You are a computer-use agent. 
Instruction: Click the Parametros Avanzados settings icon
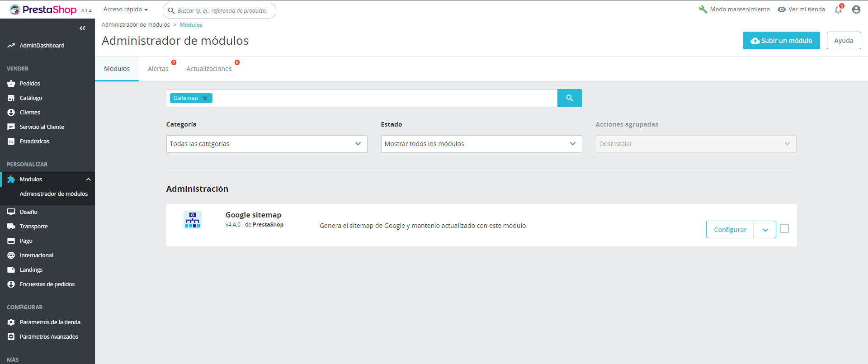click(11, 337)
